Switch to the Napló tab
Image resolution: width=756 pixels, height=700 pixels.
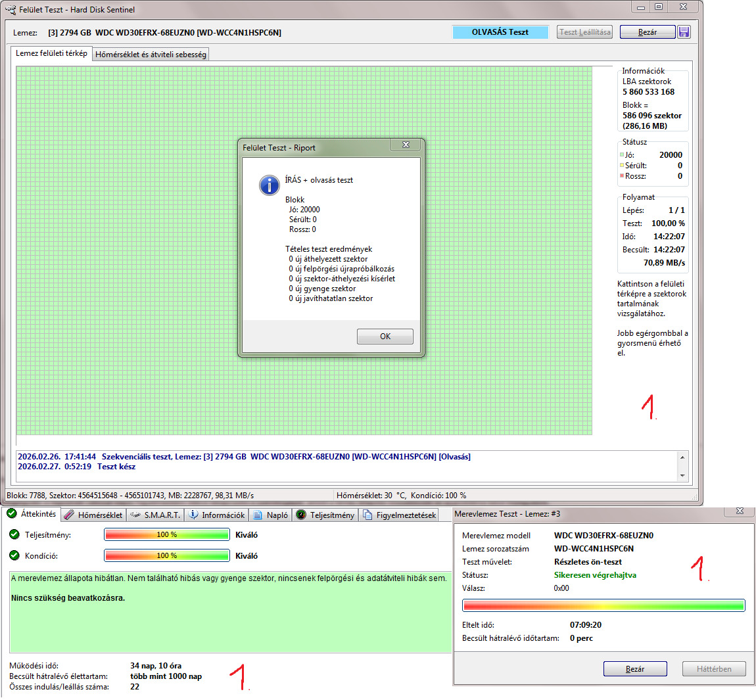270,515
